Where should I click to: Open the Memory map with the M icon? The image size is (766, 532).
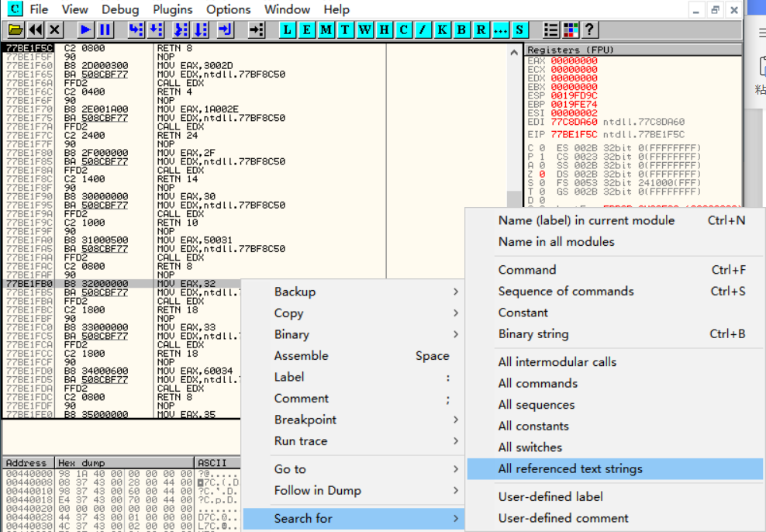tap(326, 29)
